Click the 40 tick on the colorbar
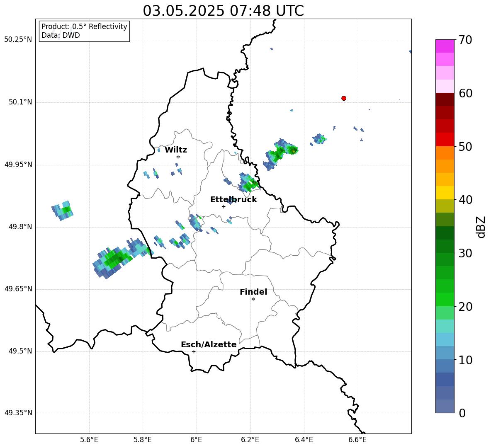 pos(465,200)
